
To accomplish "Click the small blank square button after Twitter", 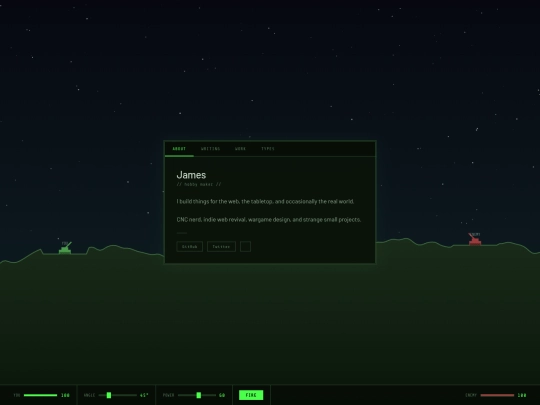I will tap(245, 247).
